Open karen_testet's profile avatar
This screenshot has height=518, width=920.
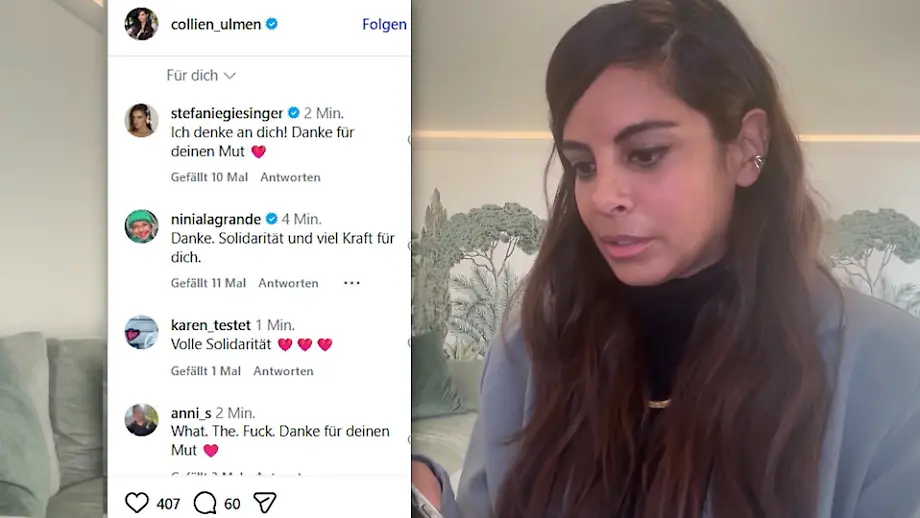tap(141, 332)
